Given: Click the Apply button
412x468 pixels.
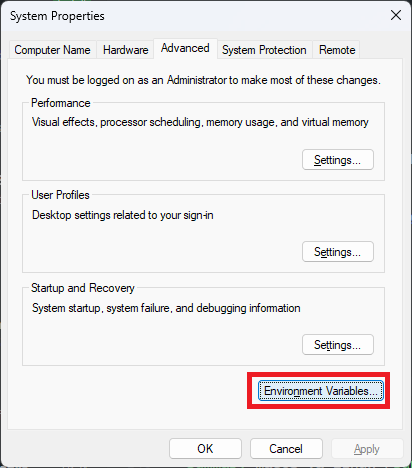Looking at the screenshot, I should 367,449.
